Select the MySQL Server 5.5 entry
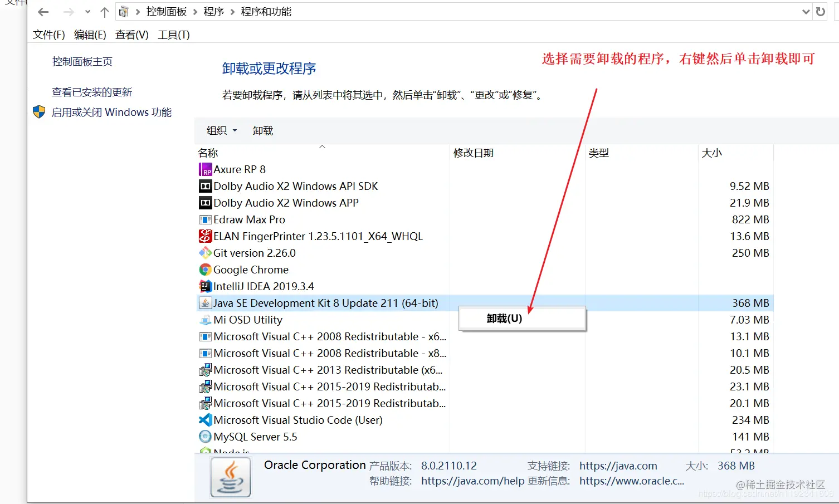 pyautogui.click(x=256, y=437)
